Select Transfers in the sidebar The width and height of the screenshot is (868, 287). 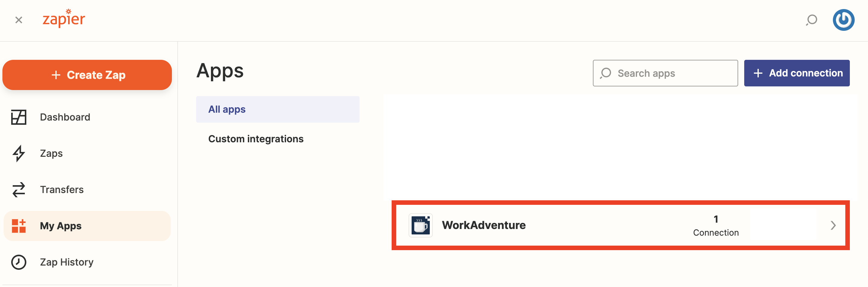[x=62, y=189]
